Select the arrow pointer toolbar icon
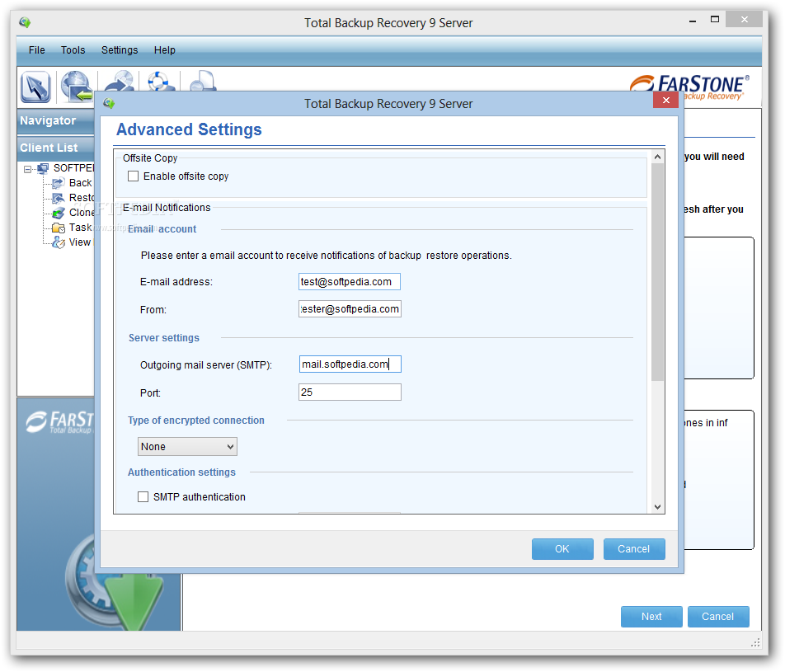The image size is (785, 672). (35, 87)
